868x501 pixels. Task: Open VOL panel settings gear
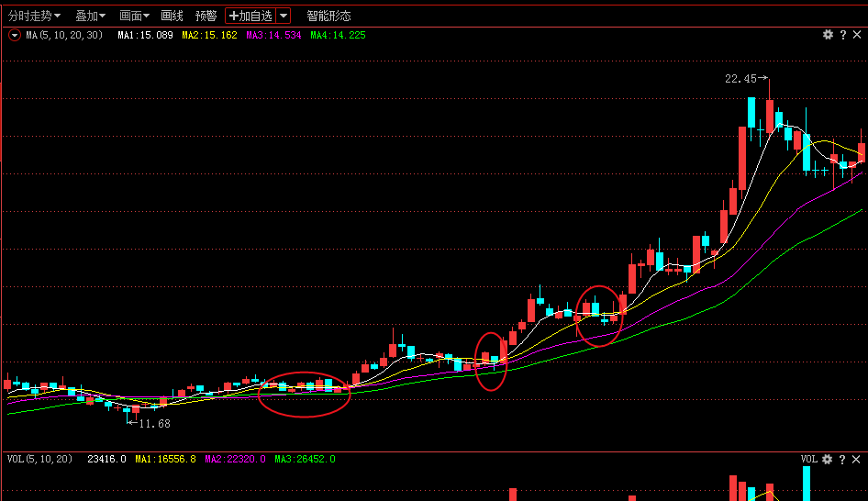[x=828, y=459]
